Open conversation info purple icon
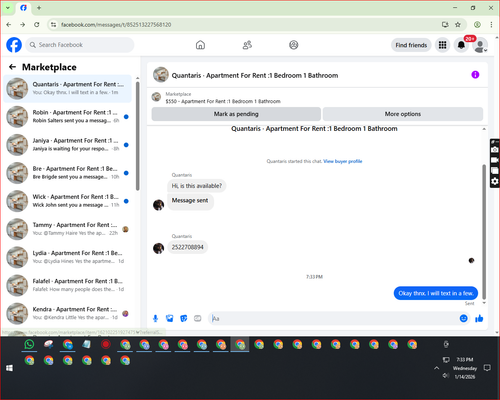Screen dimensions: 500x400 475,75
